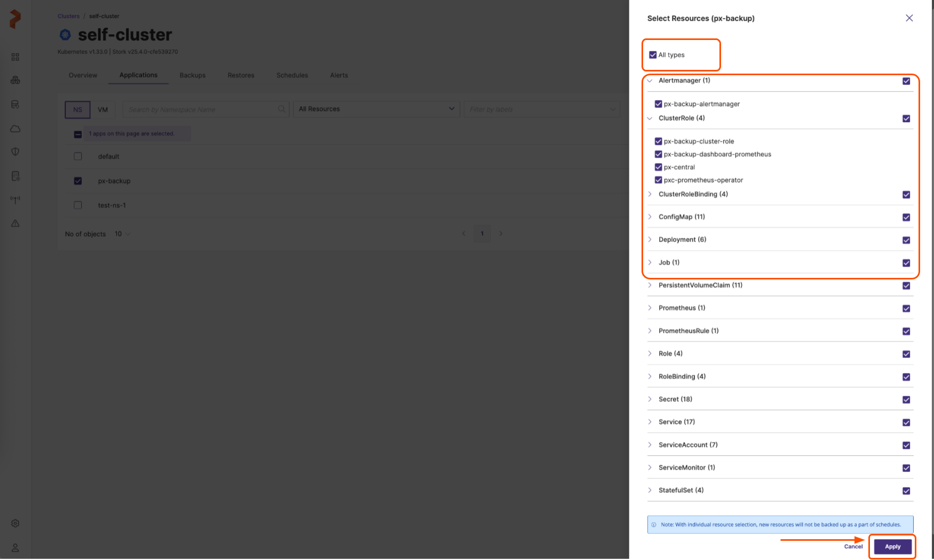Screen dimensions: 934x560
Task: Uncheck px-backup-alertmanager resource
Action: 658,104
